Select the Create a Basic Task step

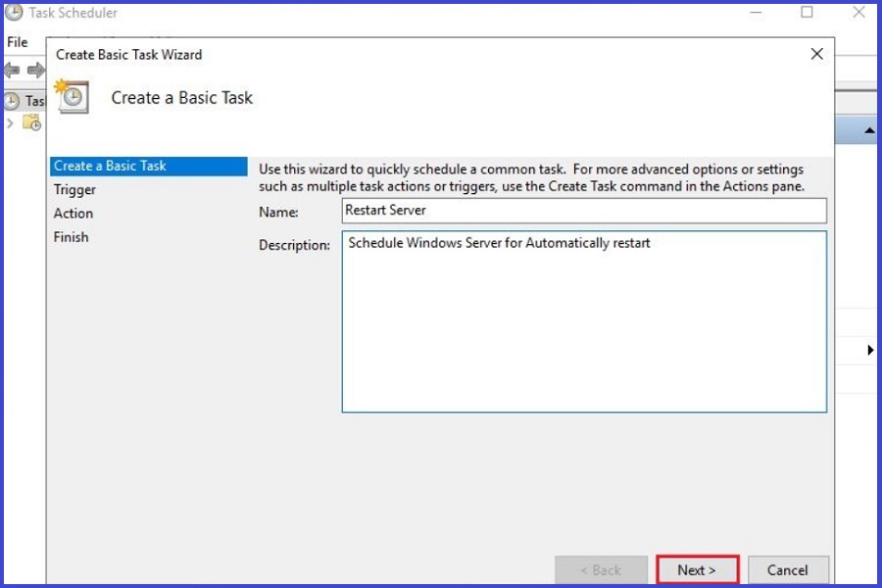110,166
